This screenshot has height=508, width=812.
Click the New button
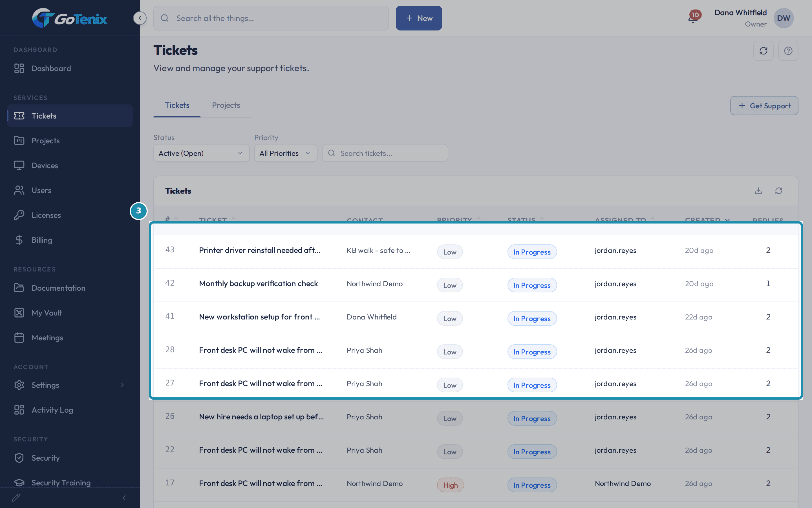[419, 18]
